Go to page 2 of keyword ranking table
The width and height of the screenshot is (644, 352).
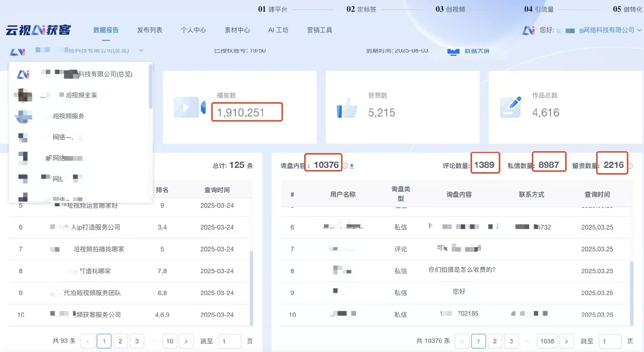pos(120,341)
